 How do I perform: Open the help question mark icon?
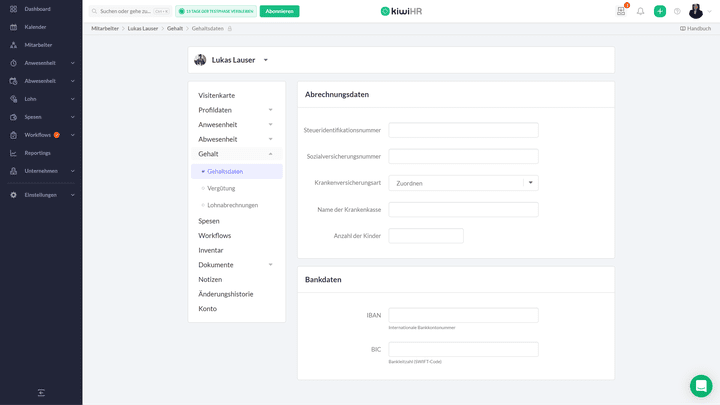point(677,11)
